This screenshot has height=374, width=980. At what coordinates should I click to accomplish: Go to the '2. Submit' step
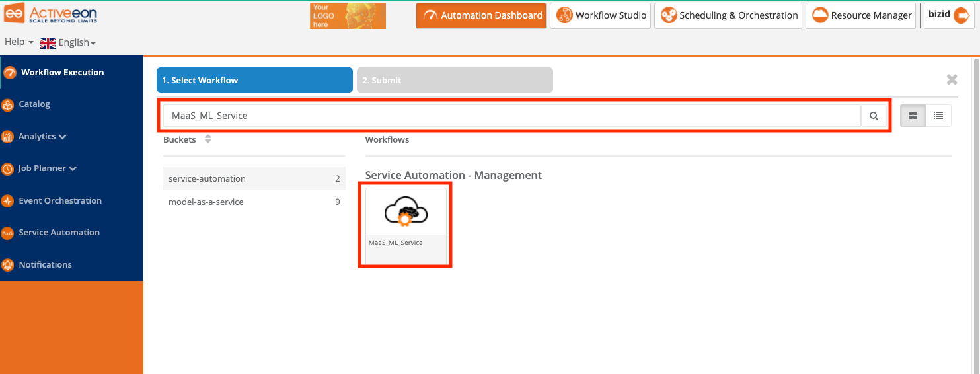[455, 80]
